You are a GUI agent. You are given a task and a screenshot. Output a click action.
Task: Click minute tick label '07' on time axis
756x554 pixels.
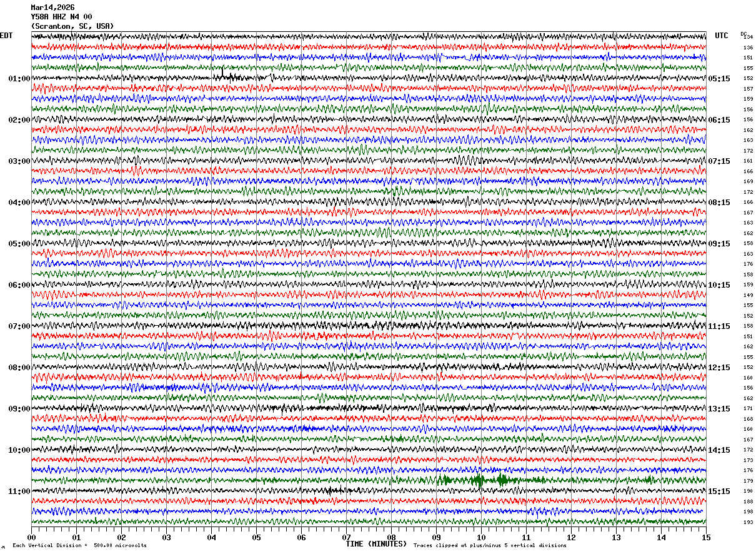346,537
